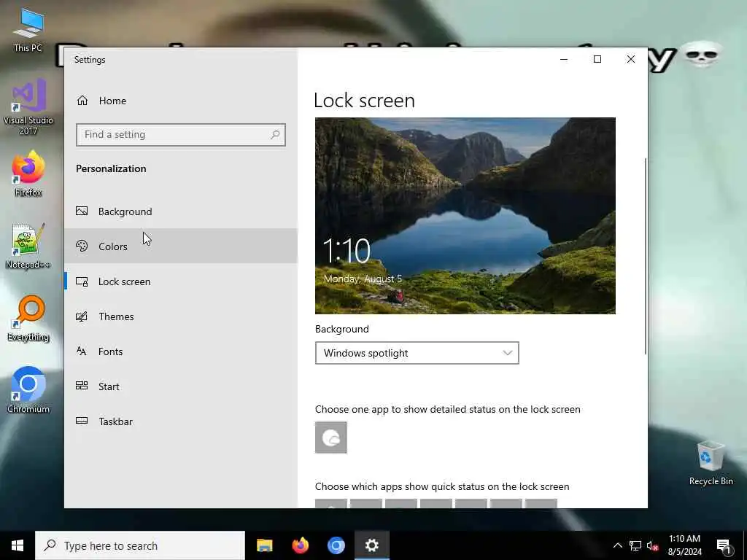This screenshot has height=560, width=747.
Task: Click the 'Choose one app to show detailed status' text
Action: pos(448,410)
